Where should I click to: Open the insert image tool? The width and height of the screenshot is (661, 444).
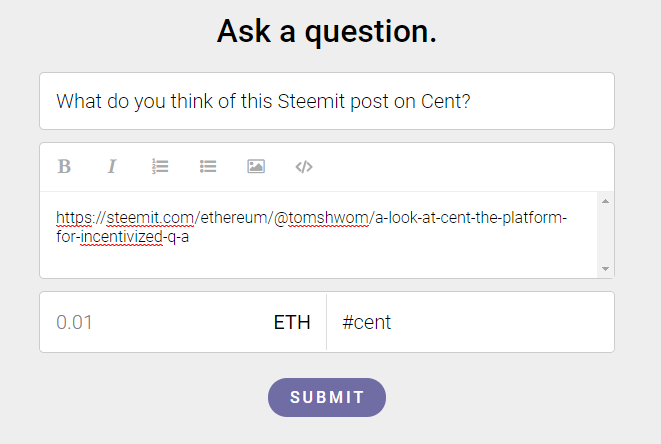click(256, 167)
